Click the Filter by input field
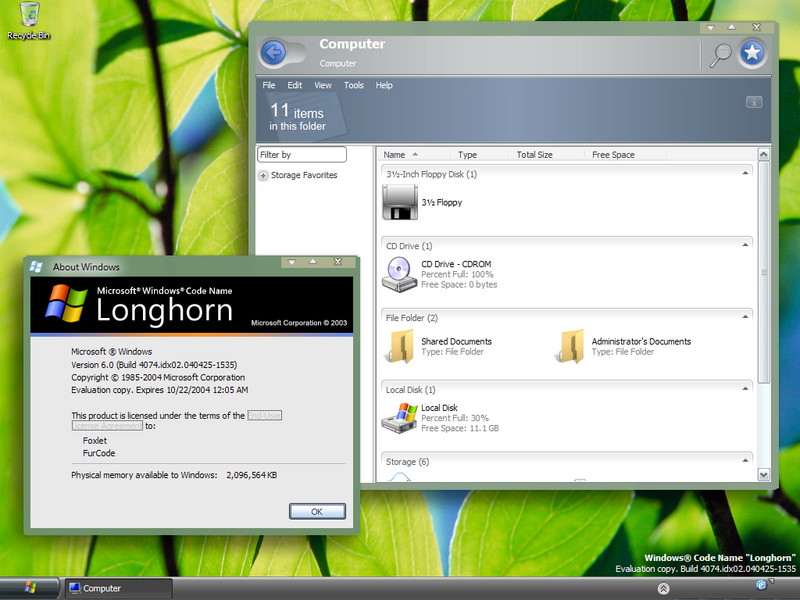Image resolution: width=800 pixels, height=600 pixels. (302, 155)
